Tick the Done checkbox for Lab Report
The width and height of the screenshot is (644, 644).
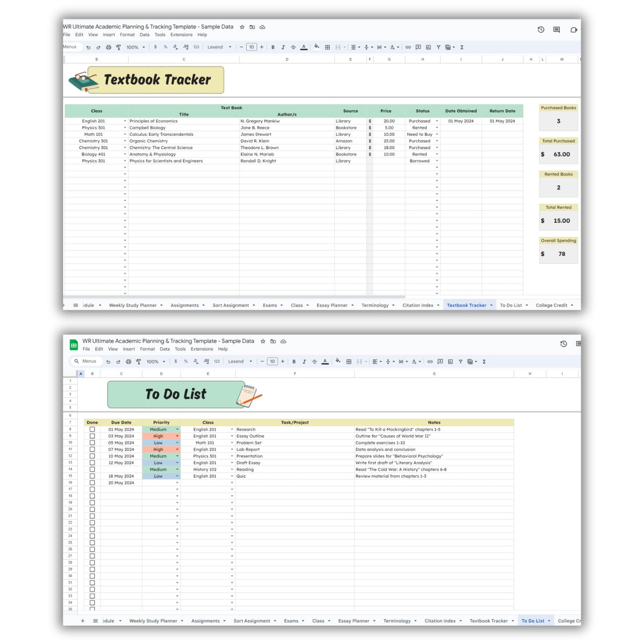(92, 450)
